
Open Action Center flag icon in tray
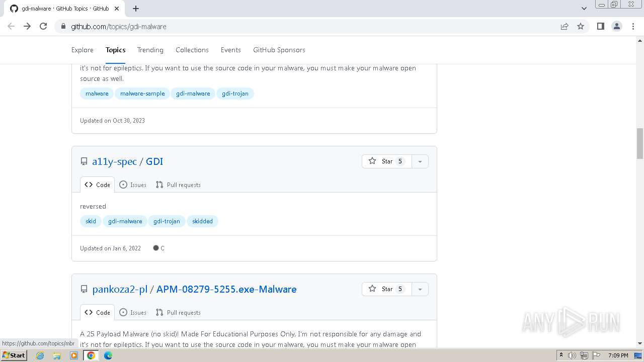(596, 355)
